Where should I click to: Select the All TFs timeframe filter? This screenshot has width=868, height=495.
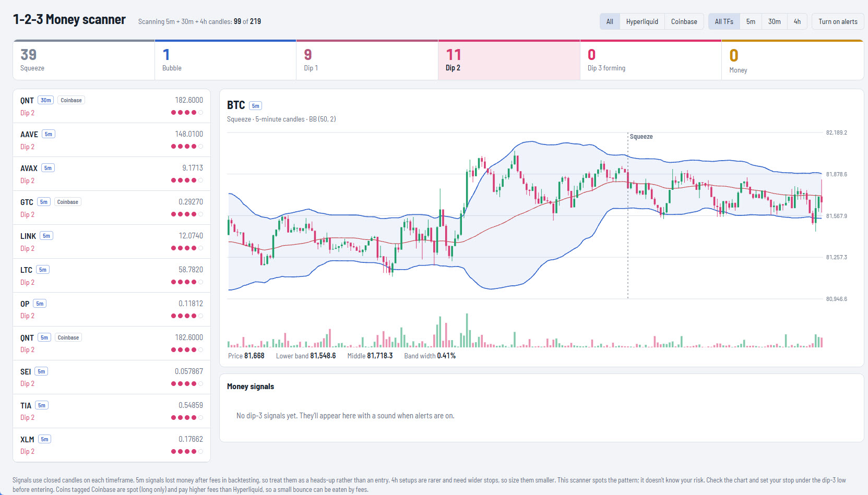click(x=724, y=21)
